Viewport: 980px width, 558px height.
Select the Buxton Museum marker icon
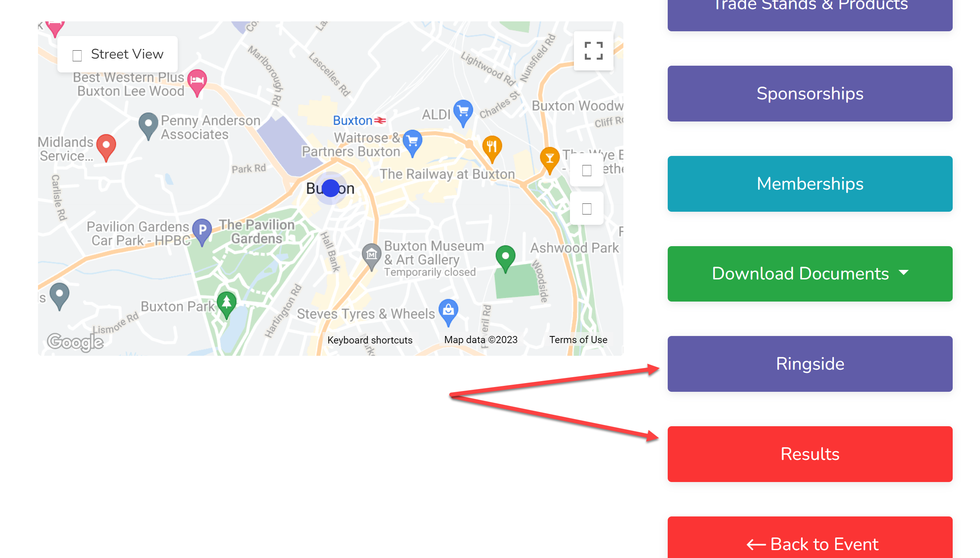[372, 256]
